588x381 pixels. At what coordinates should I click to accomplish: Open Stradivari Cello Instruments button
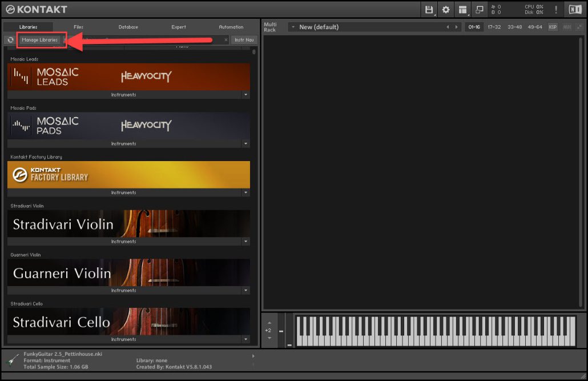(124, 339)
